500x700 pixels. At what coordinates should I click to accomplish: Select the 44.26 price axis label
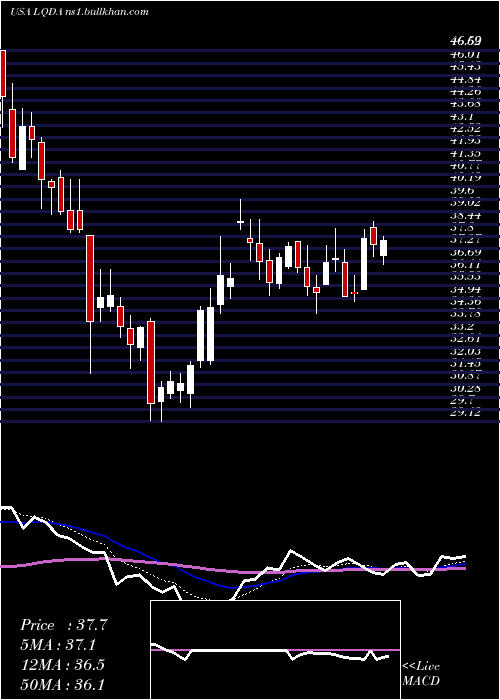pyautogui.click(x=466, y=92)
